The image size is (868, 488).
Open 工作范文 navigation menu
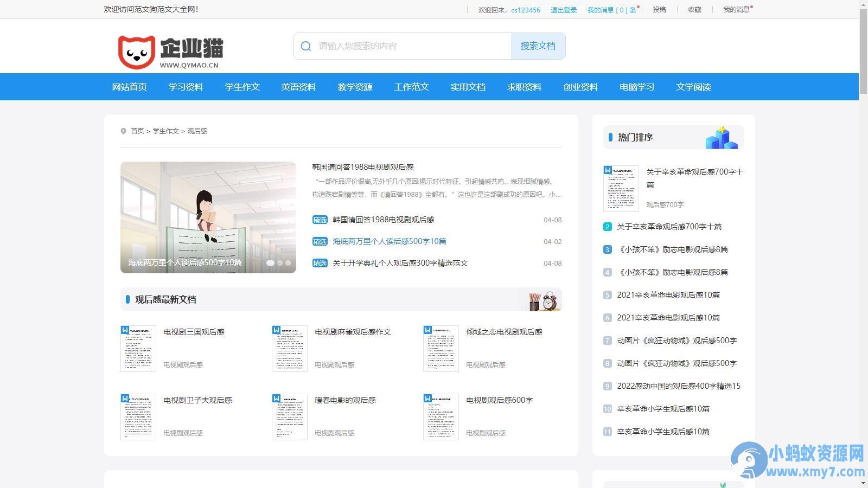click(412, 87)
